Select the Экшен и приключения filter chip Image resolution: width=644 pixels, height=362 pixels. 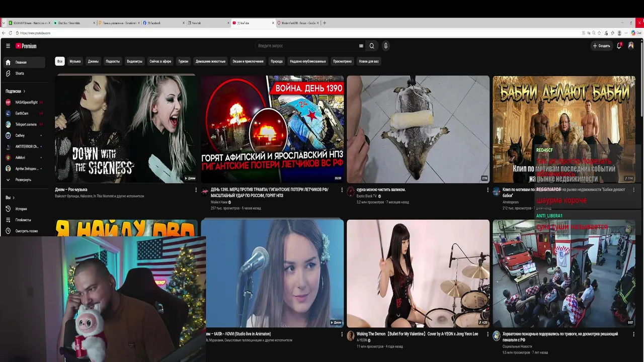tap(248, 61)
